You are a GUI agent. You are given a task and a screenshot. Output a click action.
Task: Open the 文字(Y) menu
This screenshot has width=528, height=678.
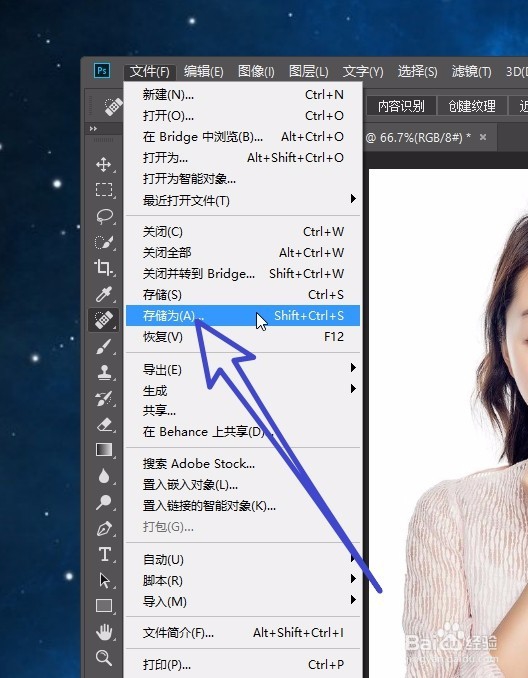click(x=363, y=71)
